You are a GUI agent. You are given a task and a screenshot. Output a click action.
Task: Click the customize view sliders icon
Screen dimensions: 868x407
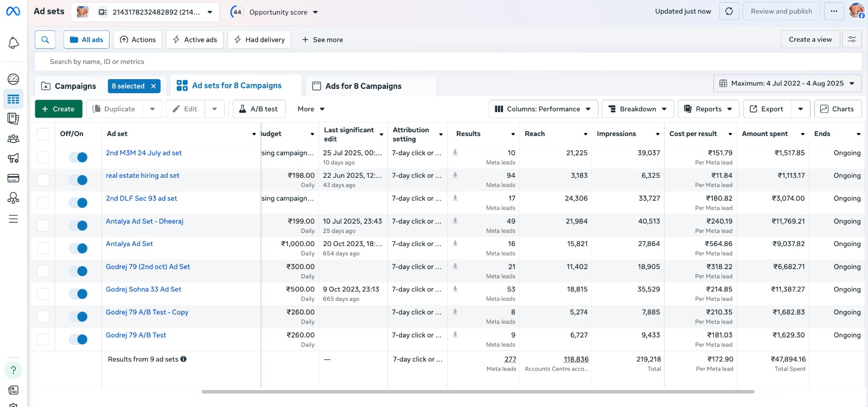(852, 40)
